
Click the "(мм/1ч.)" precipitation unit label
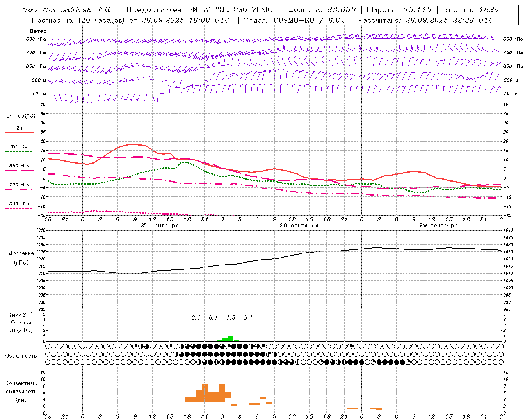21,330
